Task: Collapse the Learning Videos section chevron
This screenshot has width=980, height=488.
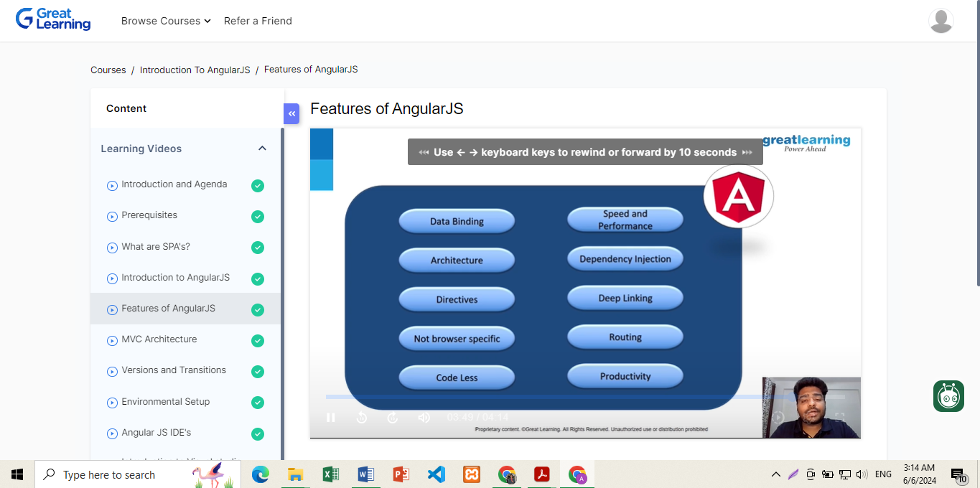Action: pyautogui.click(x=262, y=149)
